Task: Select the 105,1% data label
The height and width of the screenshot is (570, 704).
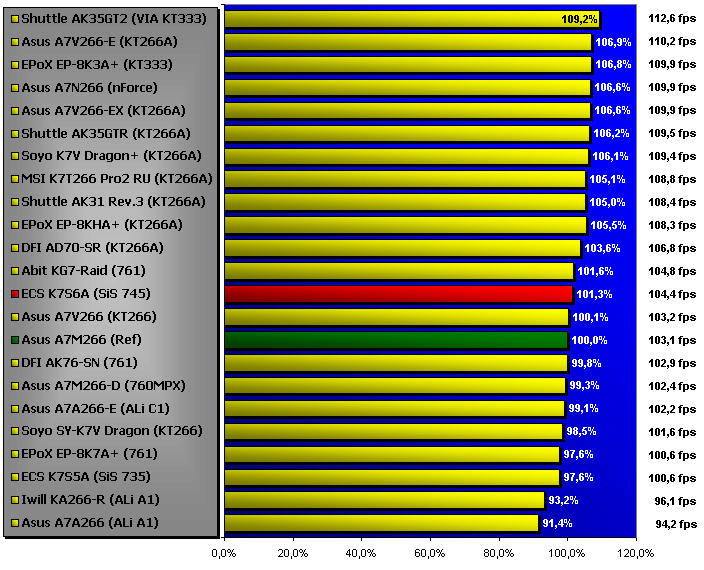Action: click(607, 180)
